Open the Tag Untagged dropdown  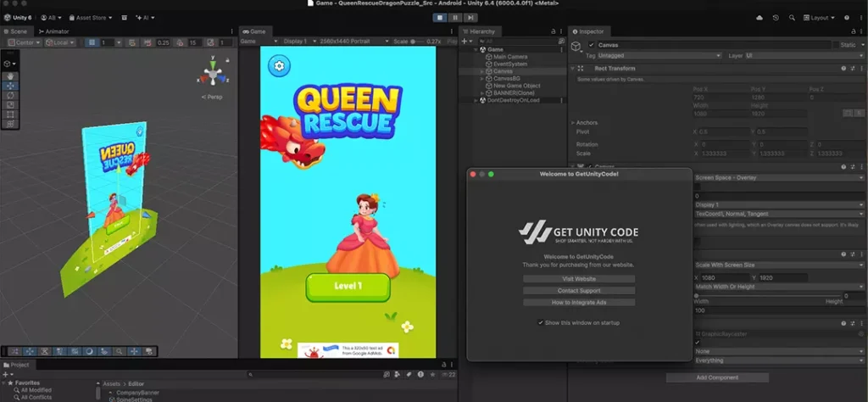click(659, 56)
